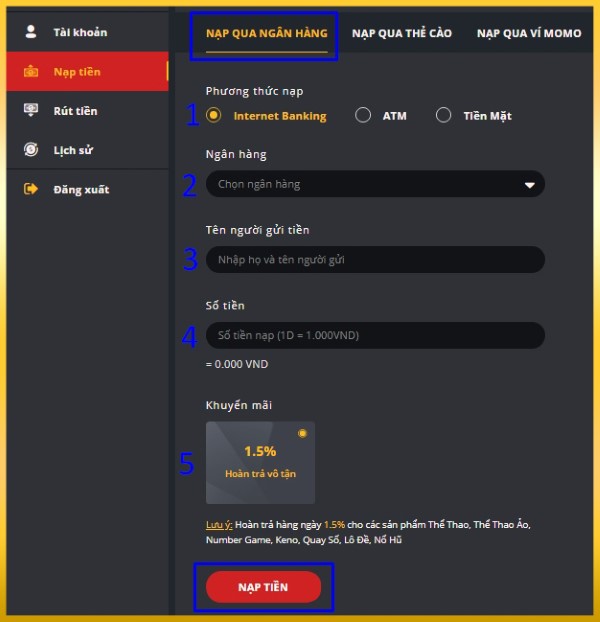Click the Đăng xuất logout icon
The width and height of the screenshot is (600, 622).
point(31,189)
